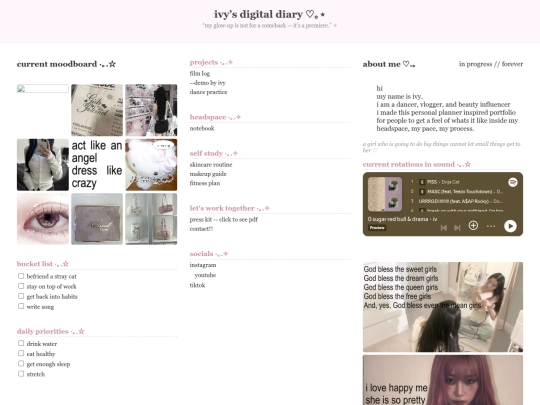Click the glow-up quote under the title
Viewport: 540px width, 405px height.
click(270, 25)
